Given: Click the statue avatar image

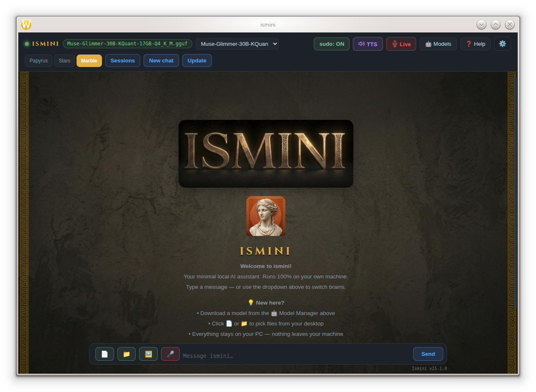Looking at the screenshot, I should pyautogui.click(x=266, y=216).
